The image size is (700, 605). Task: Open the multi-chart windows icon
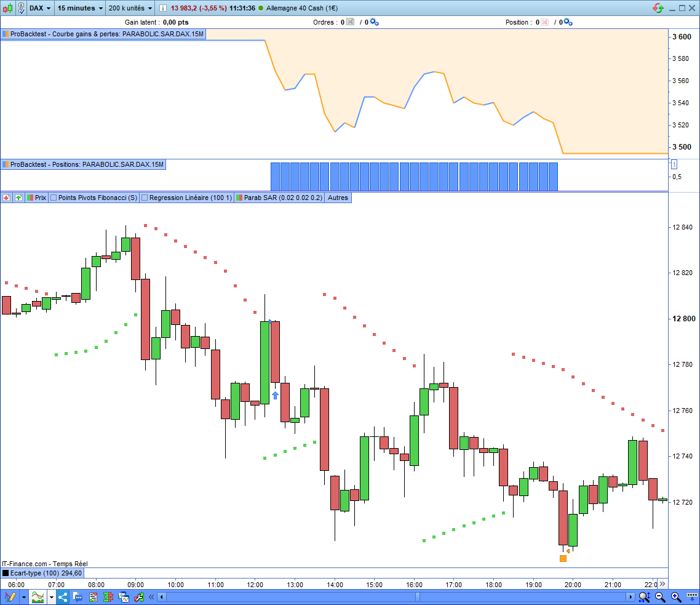124,597
